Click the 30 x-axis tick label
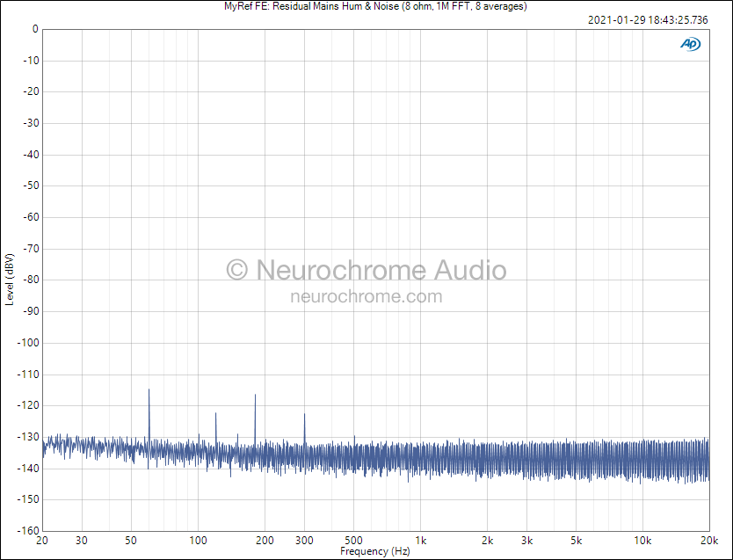Screen dimensions: 733x560 (x=82, y=541)
